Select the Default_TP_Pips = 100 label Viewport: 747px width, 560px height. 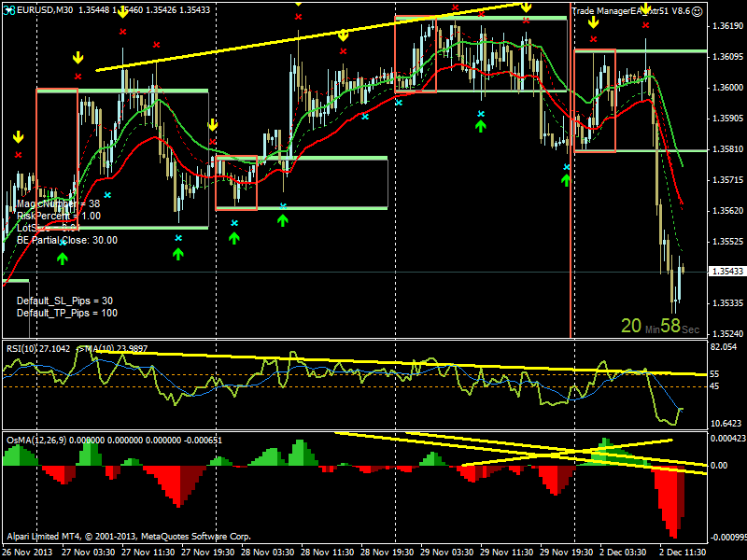tap(67, 313)
